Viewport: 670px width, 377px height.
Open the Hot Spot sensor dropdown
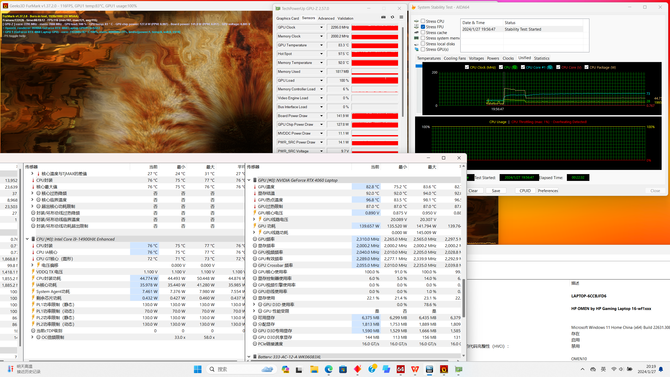click(321, 54)
